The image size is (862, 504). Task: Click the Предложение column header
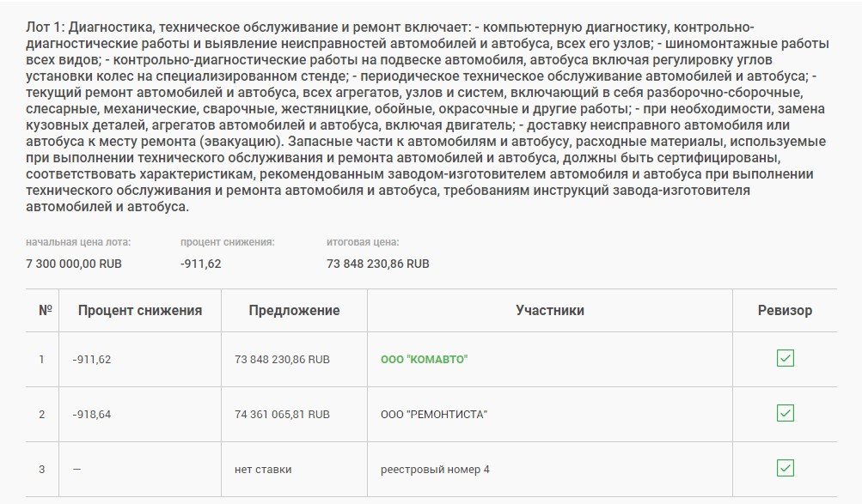pos(294,310)
